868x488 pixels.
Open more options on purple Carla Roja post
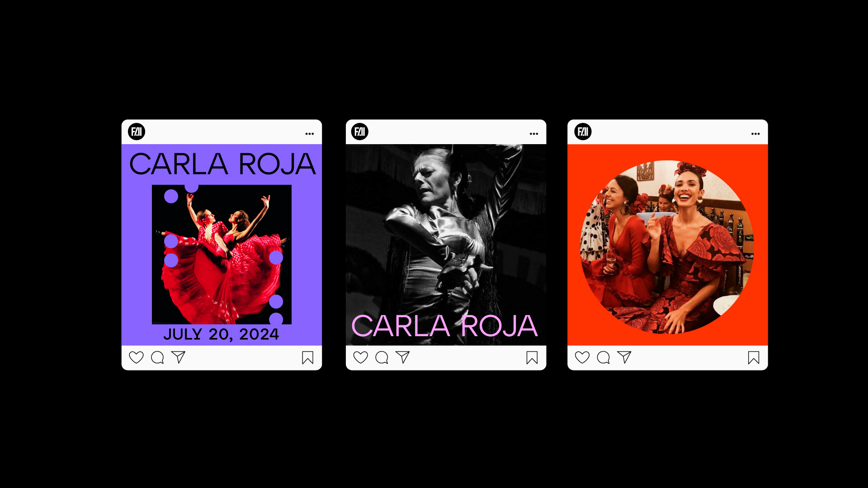310,134
